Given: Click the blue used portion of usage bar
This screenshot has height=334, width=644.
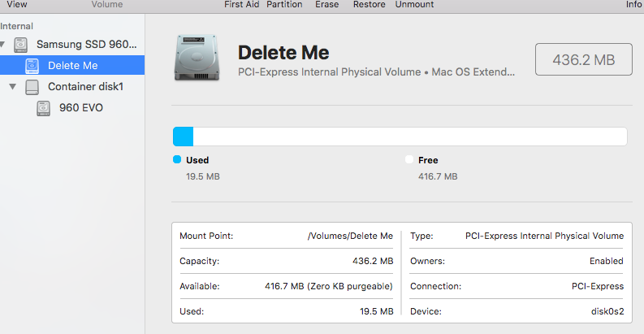Looking at the screenshot, I should tap(184, 137).
